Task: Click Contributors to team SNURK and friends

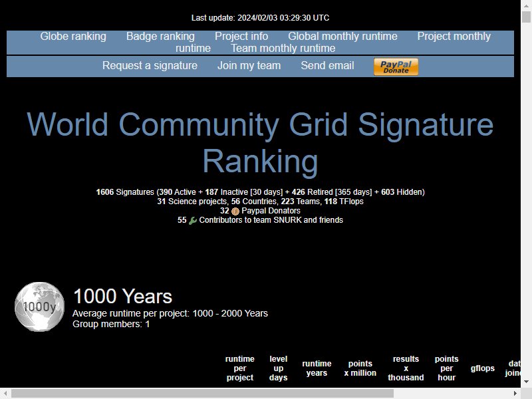Action: pos(271,220)
